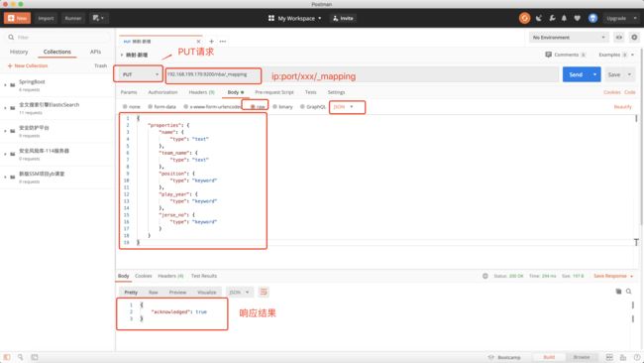
Task: Click the new window icon dropdown in header
Action: [x=98, y=18]
